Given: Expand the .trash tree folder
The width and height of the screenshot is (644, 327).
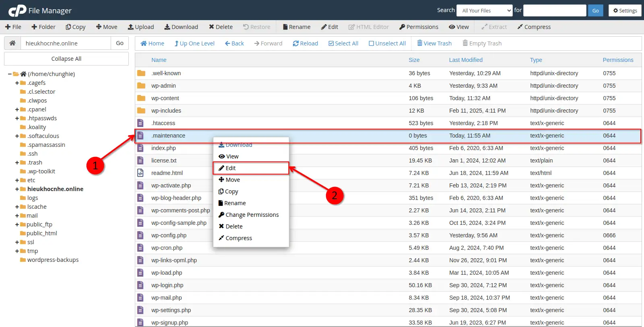Looking at the screenshot, I should [x=17, y=162].
